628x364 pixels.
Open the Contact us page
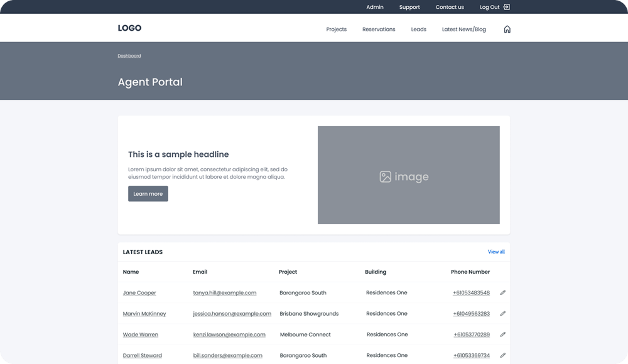(x=450, y=7)
